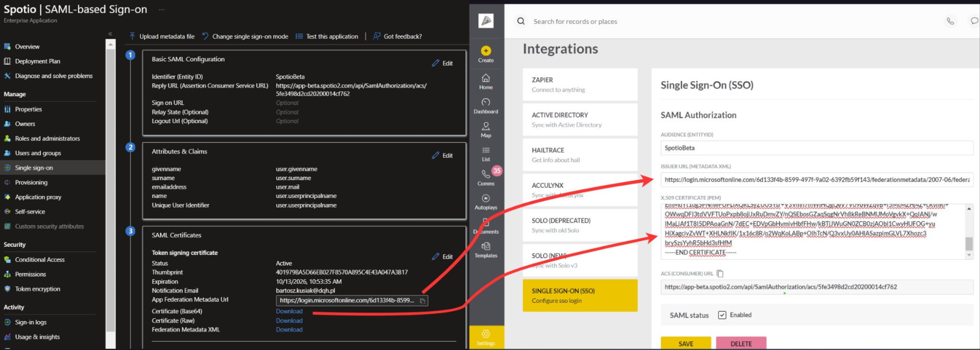Open Users and groups
The width and height of the screenshot is (980, 350).
tap(38, 153)
